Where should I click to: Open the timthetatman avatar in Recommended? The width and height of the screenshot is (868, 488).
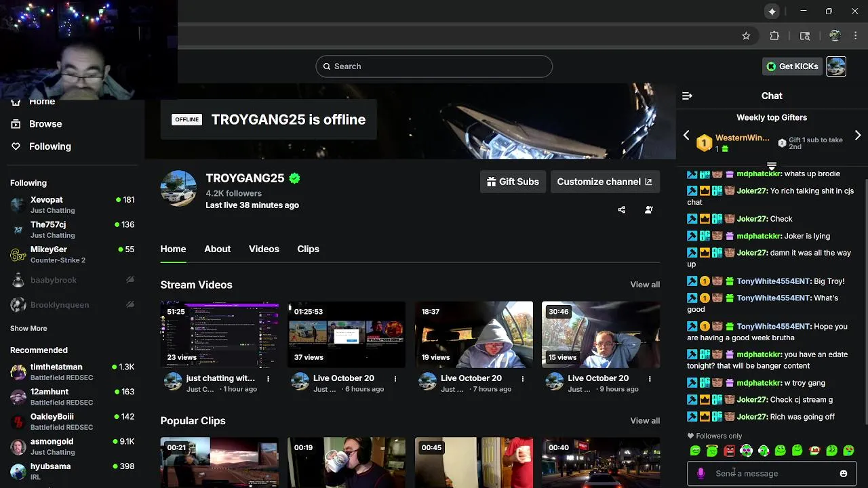[x=18, y=372]
